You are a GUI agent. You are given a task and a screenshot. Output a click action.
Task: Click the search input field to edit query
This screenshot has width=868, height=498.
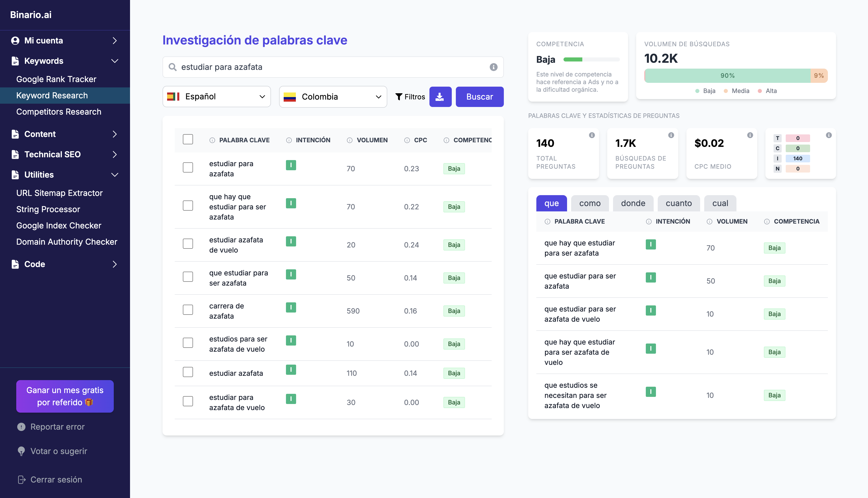click(333, 67)
